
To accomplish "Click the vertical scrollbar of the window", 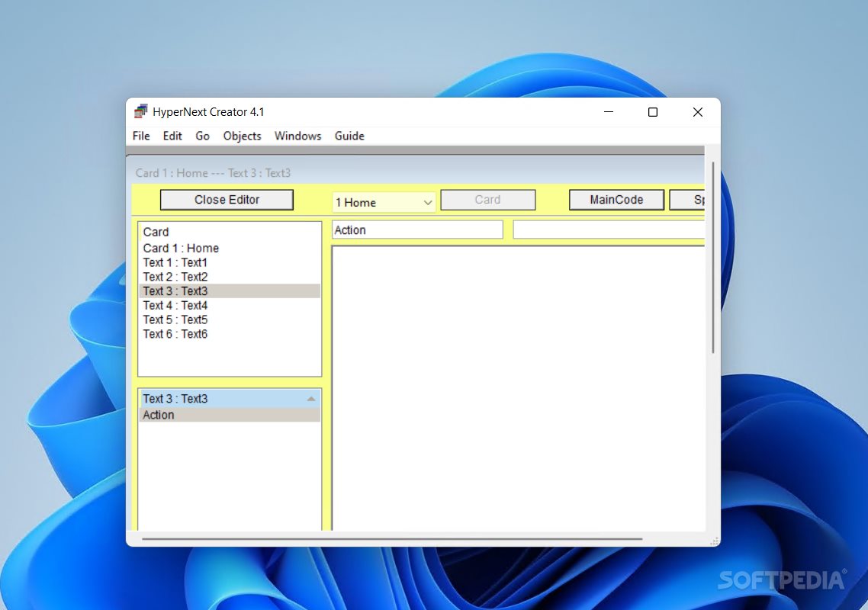I will click(713, 258).
